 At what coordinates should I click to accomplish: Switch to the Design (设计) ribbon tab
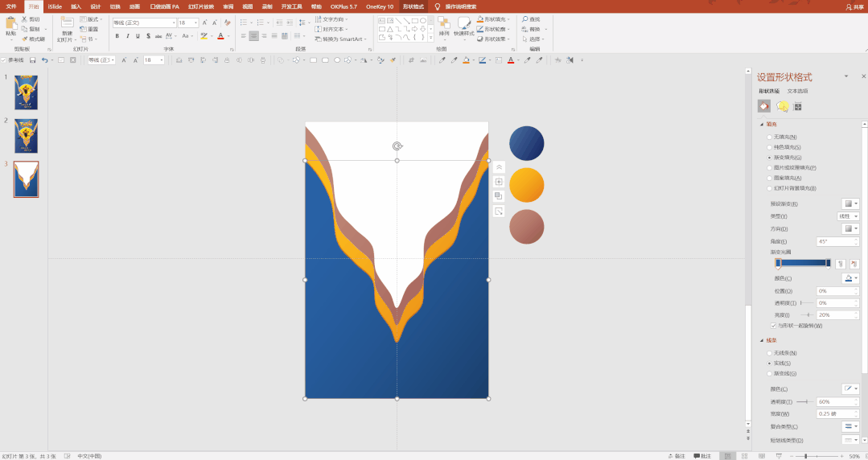point(96,6)
